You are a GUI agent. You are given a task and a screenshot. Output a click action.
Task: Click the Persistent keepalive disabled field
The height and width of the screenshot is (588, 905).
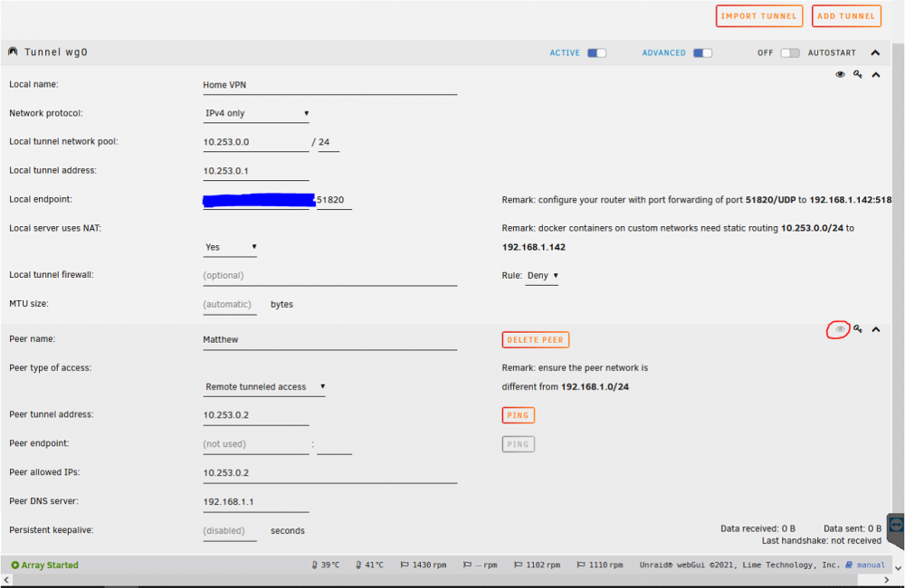click(230, 531)
